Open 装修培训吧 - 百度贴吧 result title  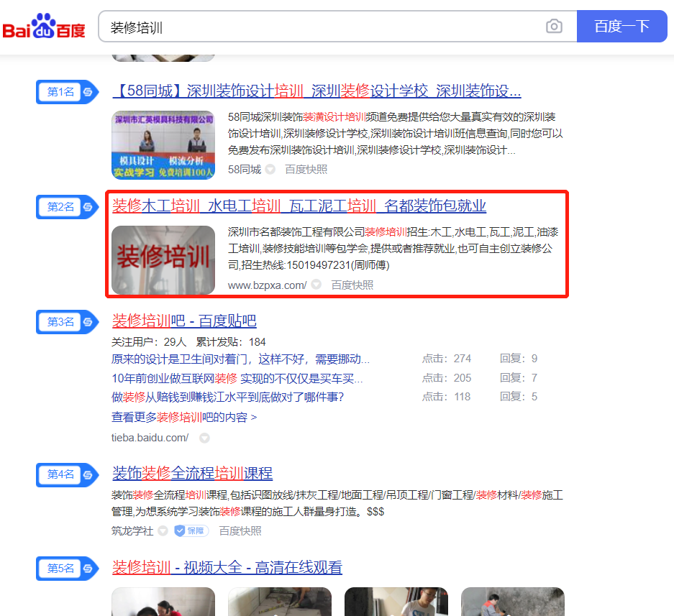click(184, 321)
